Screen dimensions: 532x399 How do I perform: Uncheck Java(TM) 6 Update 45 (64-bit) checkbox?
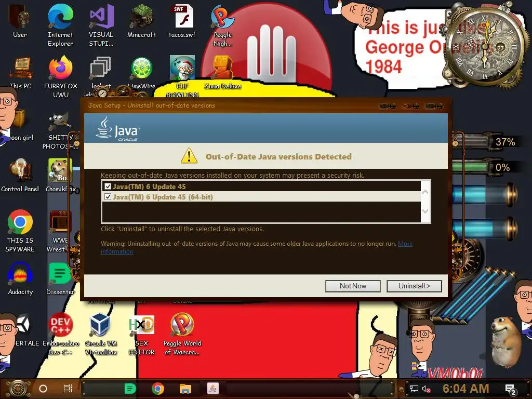coord(108,197)
